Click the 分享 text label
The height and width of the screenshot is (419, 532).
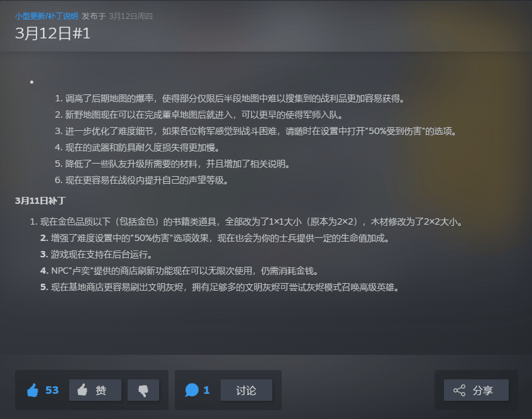(483, 391)
